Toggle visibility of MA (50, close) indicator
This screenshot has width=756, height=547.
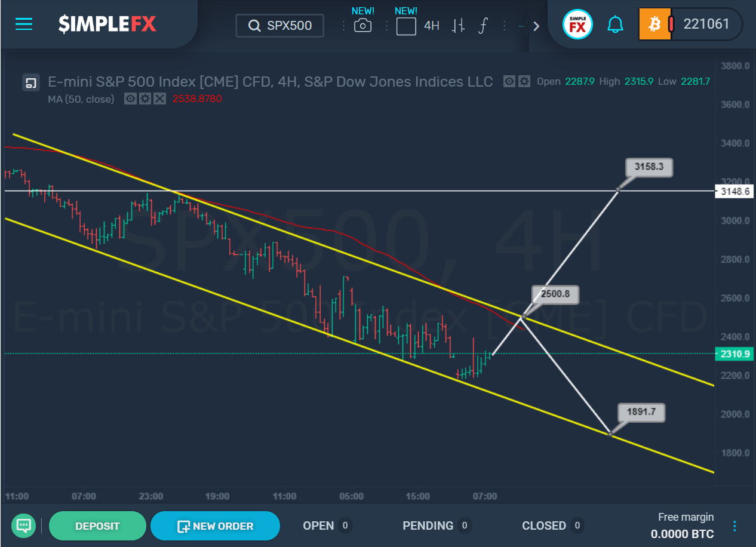coord(130,99)
